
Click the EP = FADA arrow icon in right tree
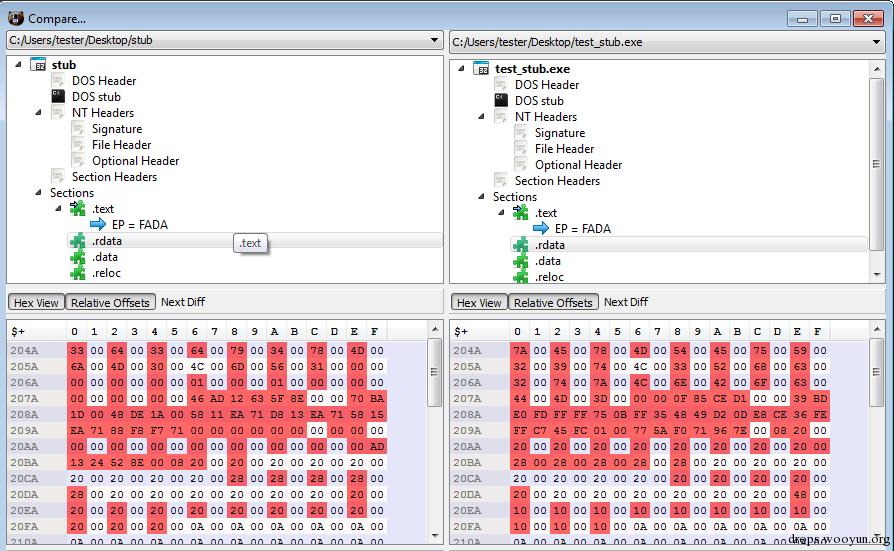click(542, 229)
